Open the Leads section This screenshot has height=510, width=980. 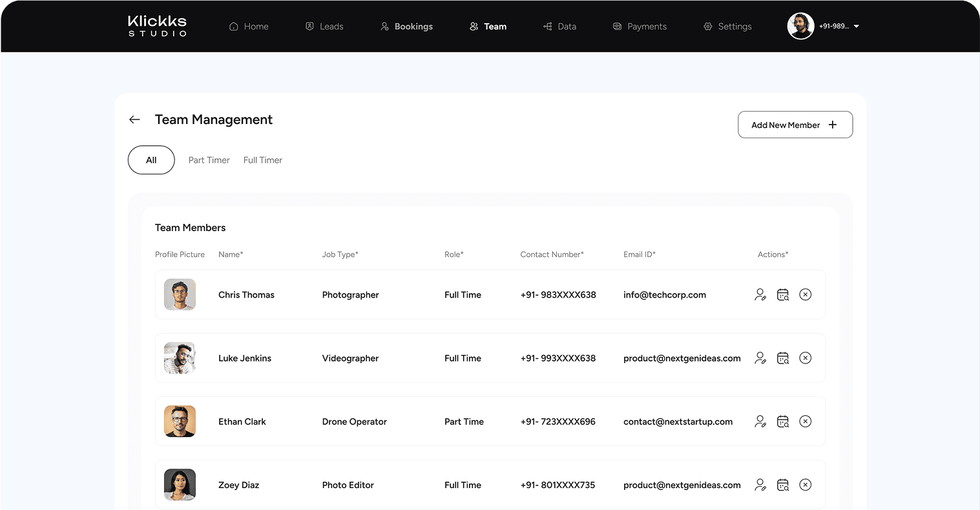pyautogui.click(x=325, y=26)
